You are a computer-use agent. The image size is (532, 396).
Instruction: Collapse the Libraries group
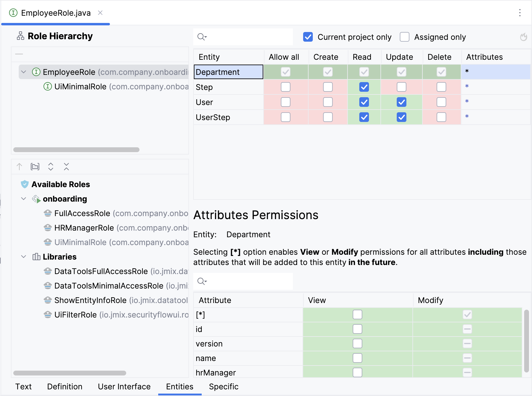point(24,257)
